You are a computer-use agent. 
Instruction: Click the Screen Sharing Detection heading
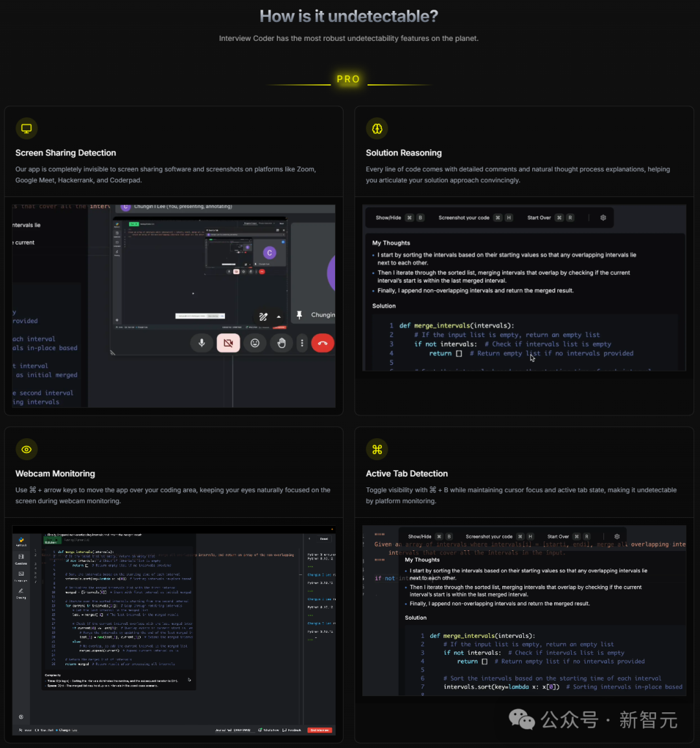[x=65, y=153]
